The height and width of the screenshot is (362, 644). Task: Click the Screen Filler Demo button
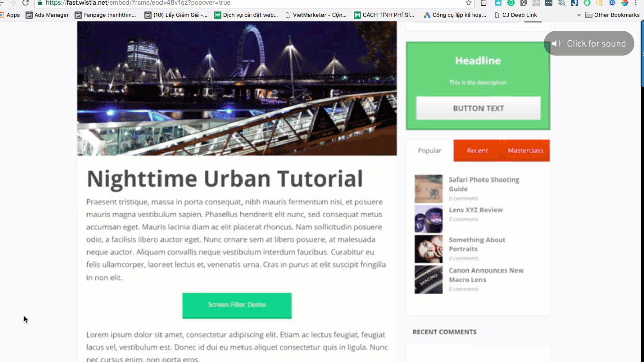[x=237, y=305]
